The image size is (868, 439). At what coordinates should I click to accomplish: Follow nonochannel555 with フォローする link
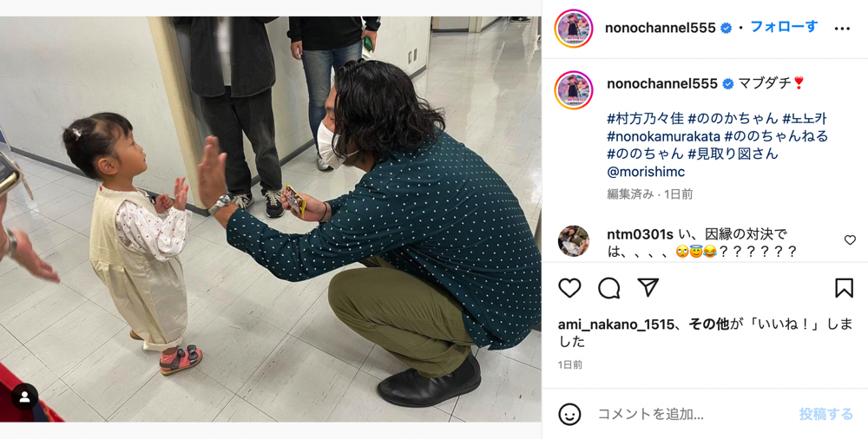pyautogui.click(x=784, y=27)
